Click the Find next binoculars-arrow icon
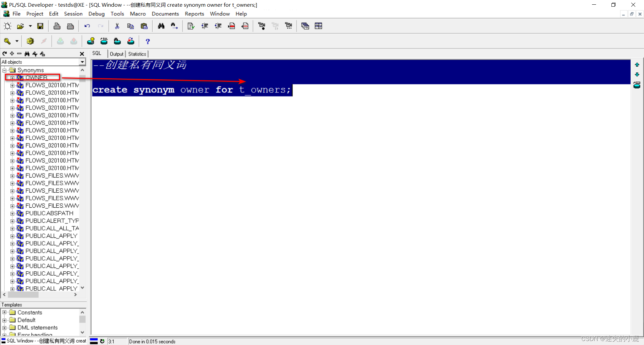644x345 pixels. 174,26
